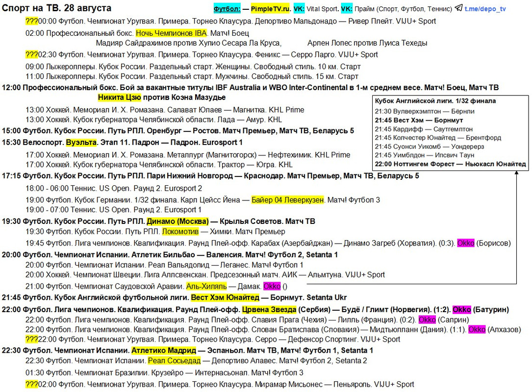Select 13:00 Лада — Амур KHL row
Screen dimensions: 532x392
click(x=153, y=120)
